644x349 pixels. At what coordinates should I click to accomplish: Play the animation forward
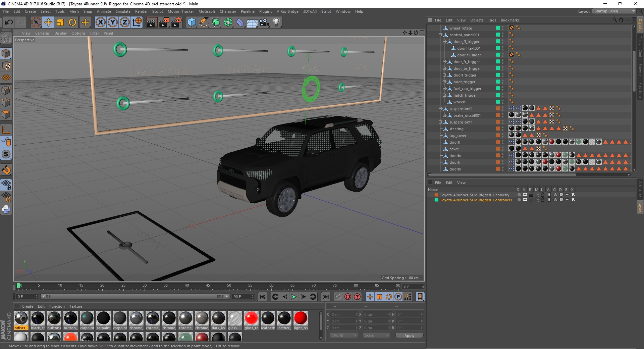[x=294, y=297]
